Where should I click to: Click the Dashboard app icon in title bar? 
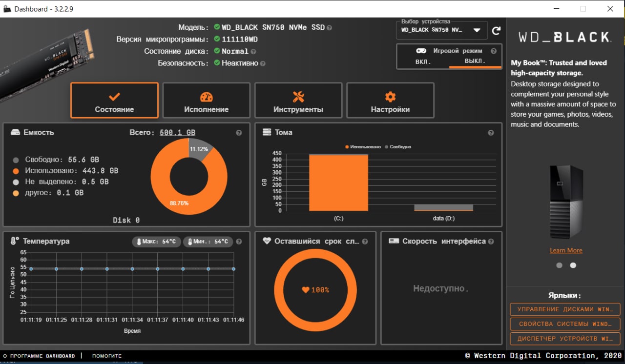pyautogui.click(x=7, y=9)
